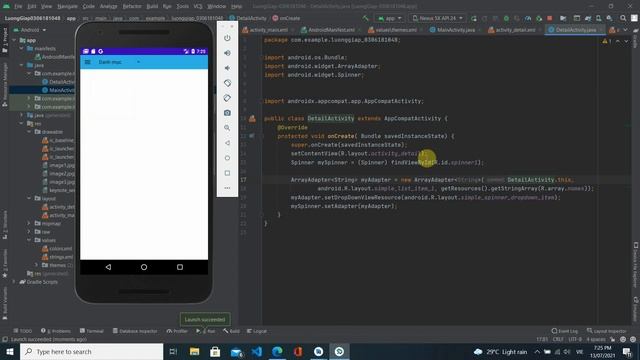Click the Make Project hammer icon
The width and height of the screenshot is (640, 360).
click(x=365, y=18)
